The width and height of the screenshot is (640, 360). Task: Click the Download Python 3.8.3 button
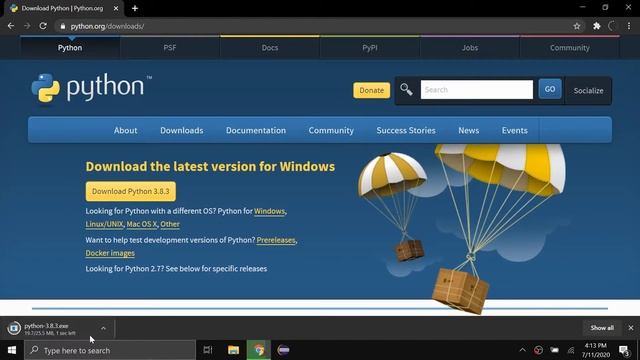pos(131,191)
